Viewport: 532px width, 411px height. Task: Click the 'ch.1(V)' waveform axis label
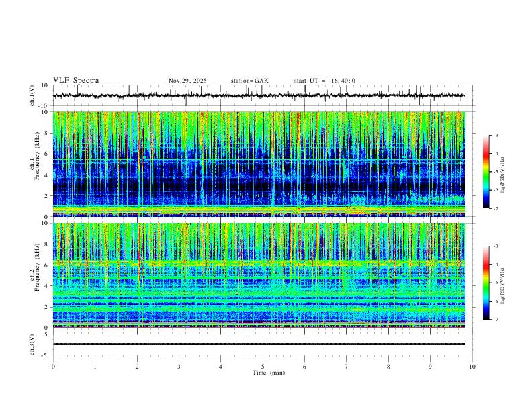click(32, 95)
